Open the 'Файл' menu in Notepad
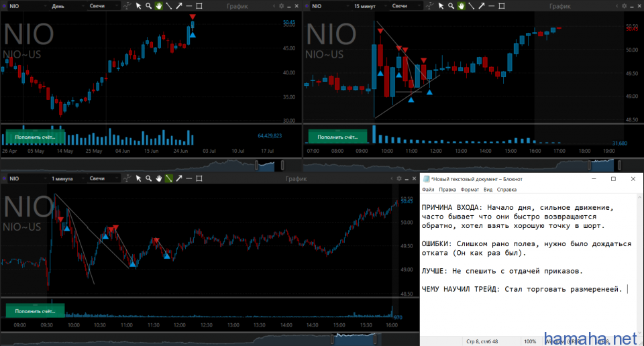 (x=428, y=190)
